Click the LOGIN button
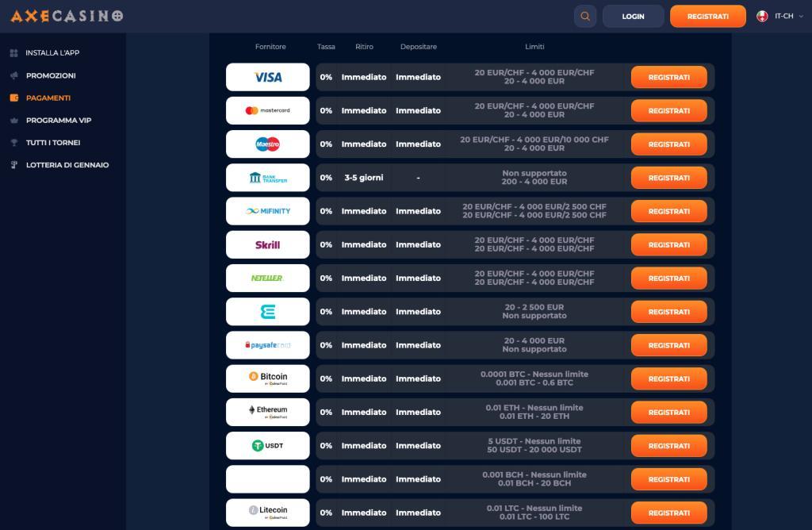Screen dimensions: 812x530 tap(633, 17)
